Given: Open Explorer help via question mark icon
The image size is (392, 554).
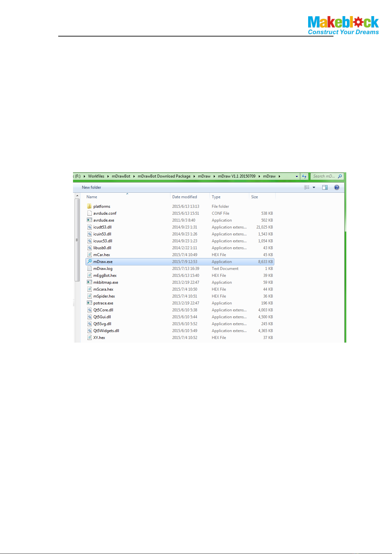Looking at the screenshot, I should click(x=337, y=187).
